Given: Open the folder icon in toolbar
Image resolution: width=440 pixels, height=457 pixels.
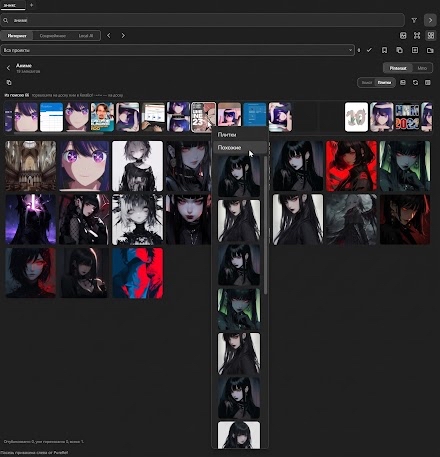Looking at the screenshot, I should (430, 50).
